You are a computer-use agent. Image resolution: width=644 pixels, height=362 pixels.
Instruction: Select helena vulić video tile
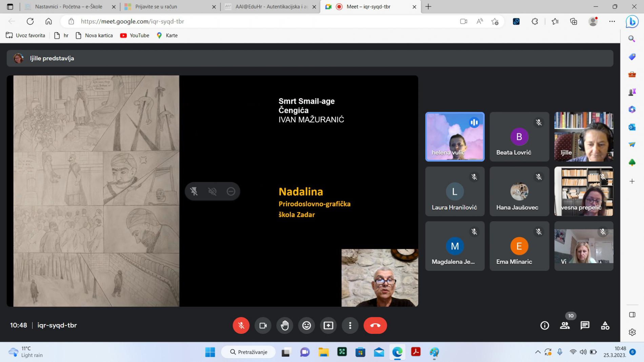click(x=455, y=137)
